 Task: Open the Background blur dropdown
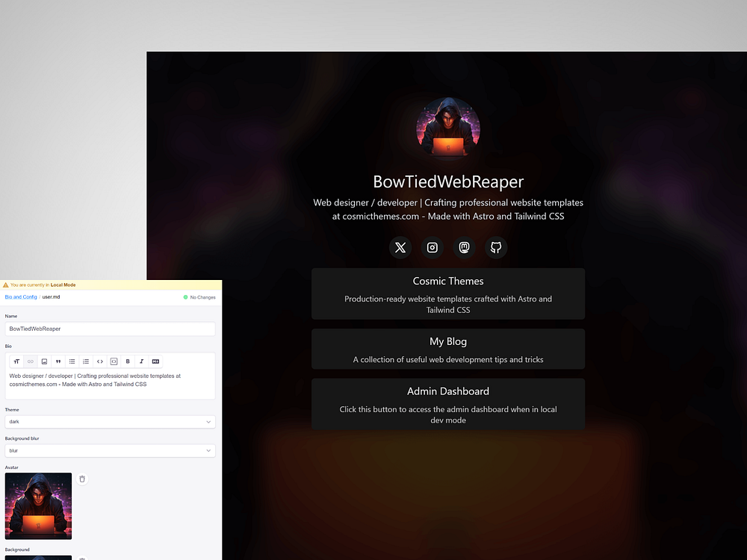110,450
